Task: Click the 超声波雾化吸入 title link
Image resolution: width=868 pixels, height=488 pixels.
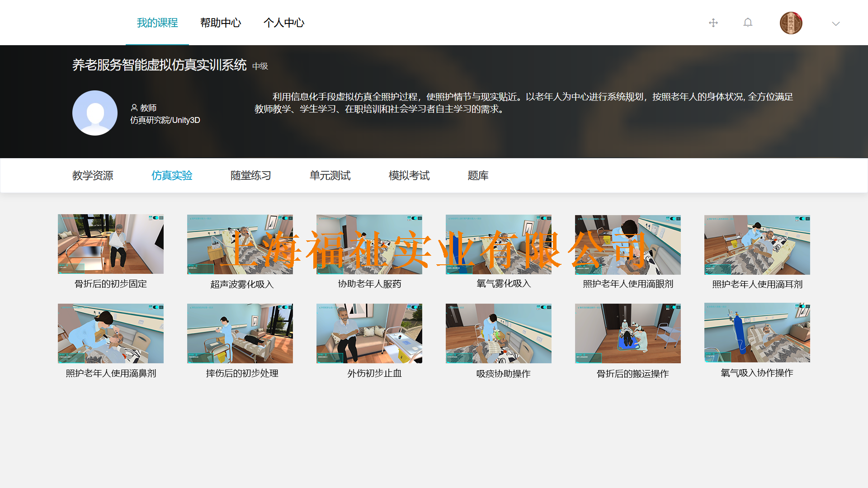Action: click(x=242, y=284)
